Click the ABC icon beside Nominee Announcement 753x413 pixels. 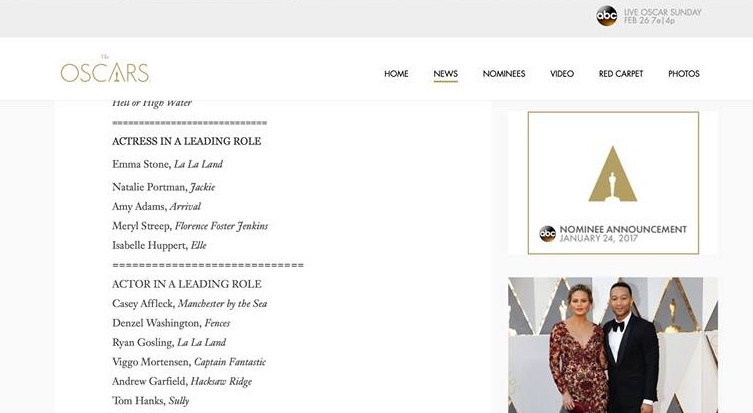[547, 233]
